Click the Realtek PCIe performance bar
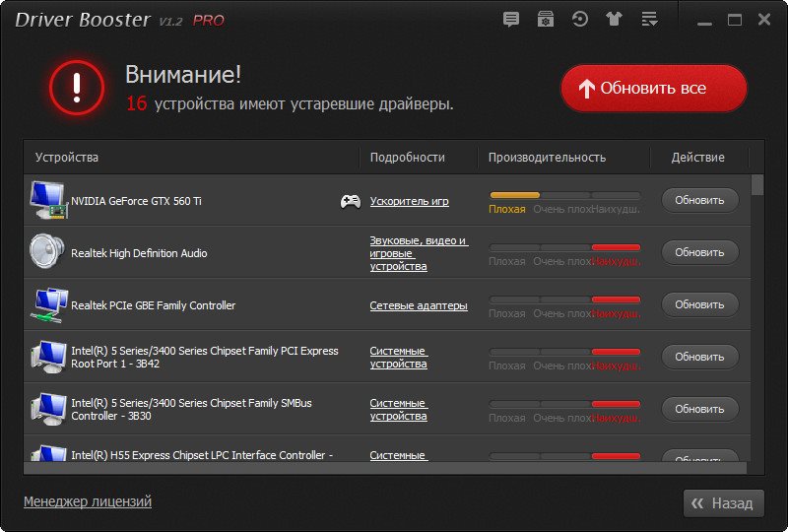This screenshot has width=788, height=532. click(x=564, y=299)
